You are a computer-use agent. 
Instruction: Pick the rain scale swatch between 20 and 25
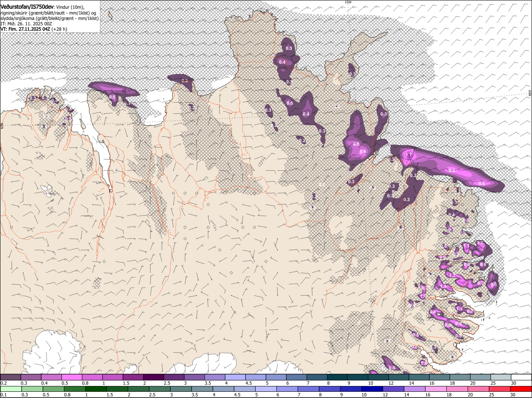pyautogui.click(x=478, y=389)
